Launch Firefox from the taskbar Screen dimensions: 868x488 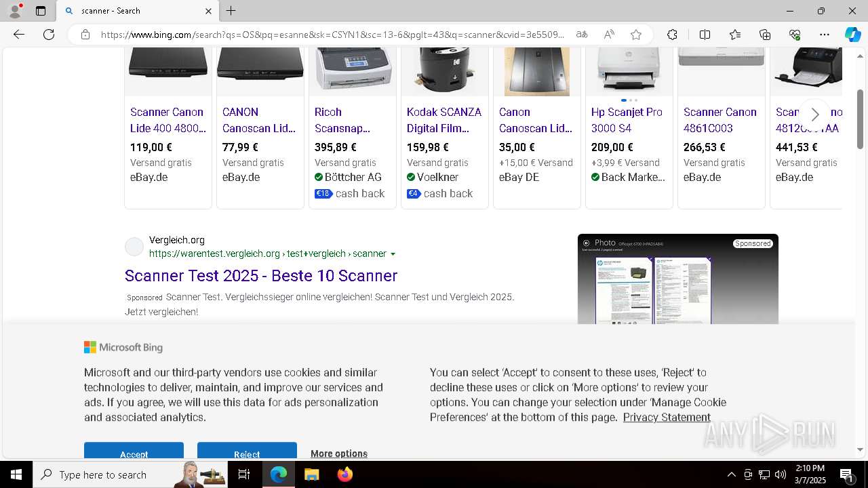(x=344, y=474)
